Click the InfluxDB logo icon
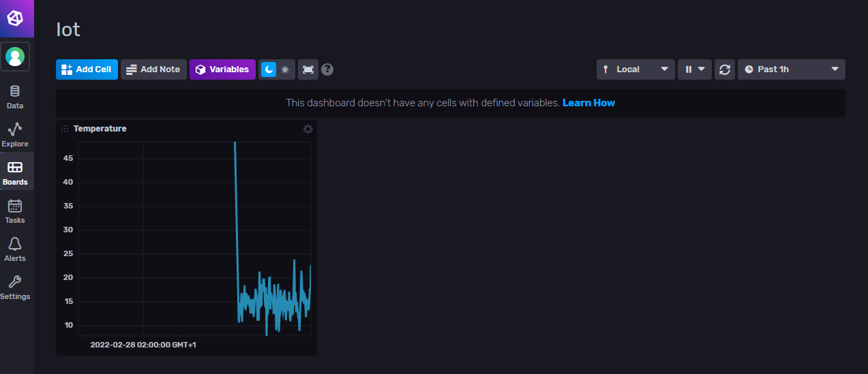868x374 pixels. (16, 18)
